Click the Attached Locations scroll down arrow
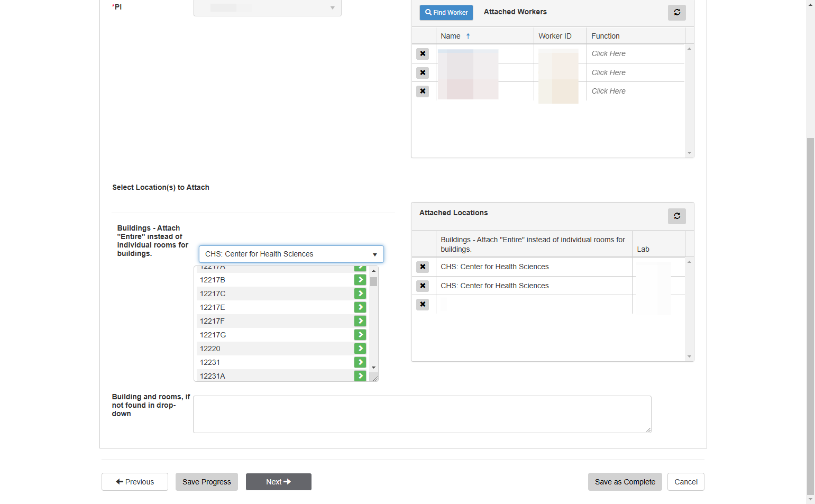The image size is (815, 504). 689,356
